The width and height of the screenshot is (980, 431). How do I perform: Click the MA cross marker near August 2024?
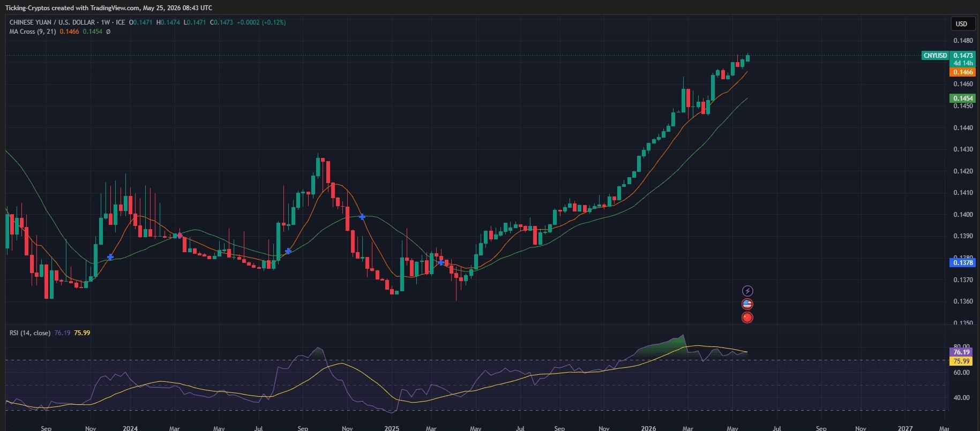[x=288, y=251]
